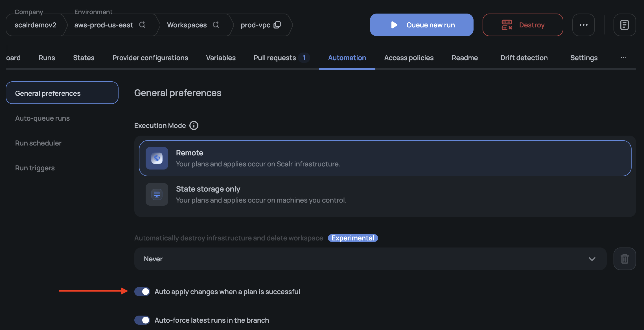644x330 pixels.
Task: Copy the prod-vpc workspace name
Action: point(277,25)
